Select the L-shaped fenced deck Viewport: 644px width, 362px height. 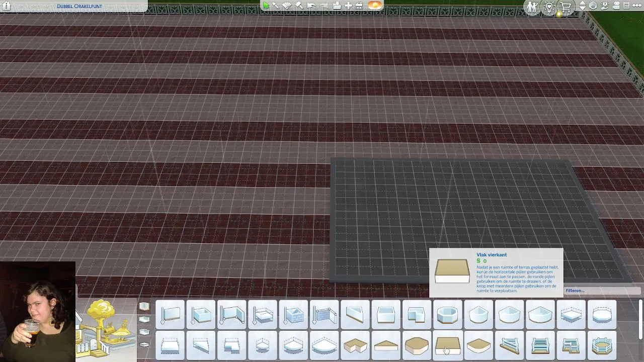pyautogui.click(x=571, y=346)
